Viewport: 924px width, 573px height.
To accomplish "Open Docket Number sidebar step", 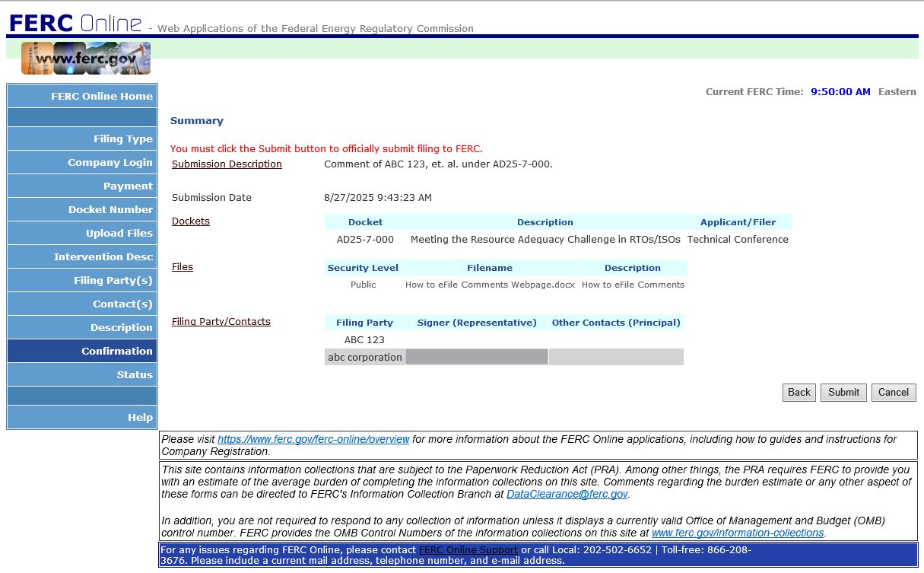I will pyautogui.click(x=82, y=209).
